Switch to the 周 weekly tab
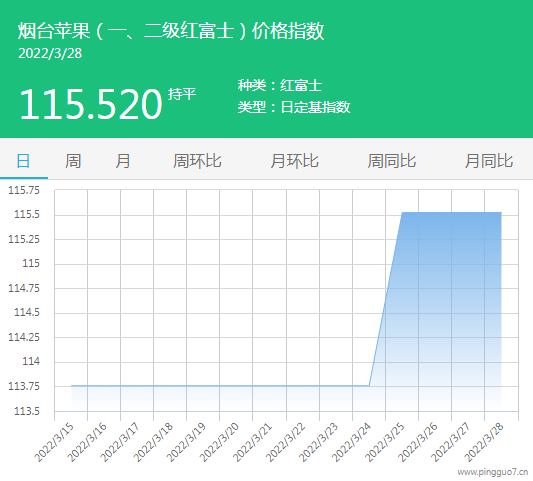The image size is (533, 481). tap(73, 161)
